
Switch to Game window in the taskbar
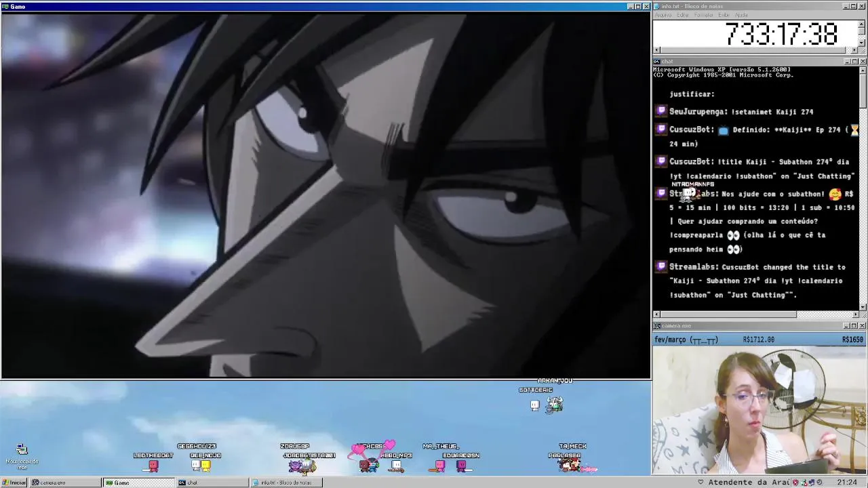[x=139, y=483]
